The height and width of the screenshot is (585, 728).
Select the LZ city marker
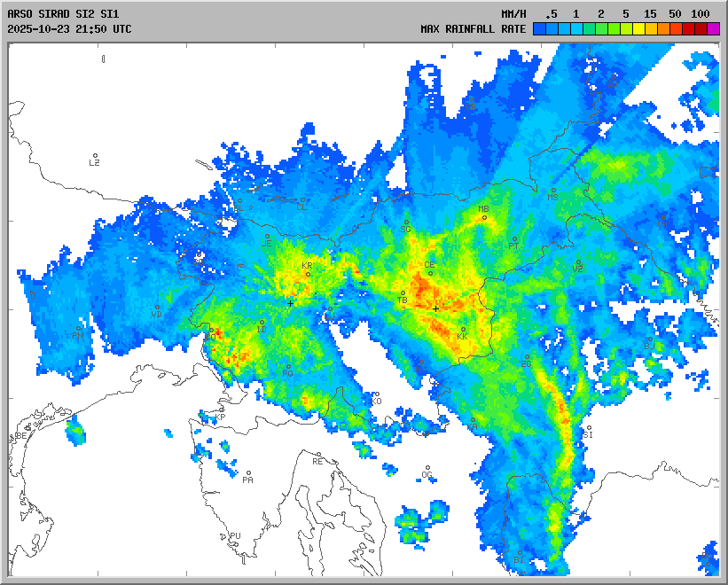point(95,156)
